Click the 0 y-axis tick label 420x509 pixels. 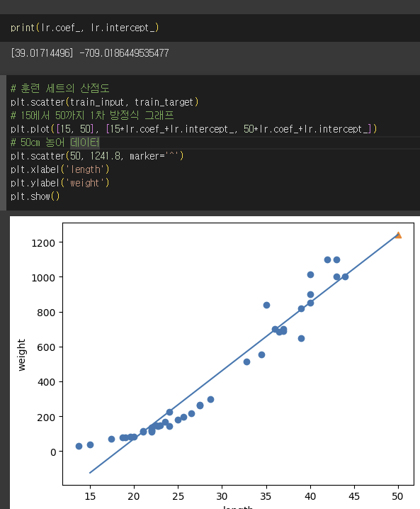point(53,452)
